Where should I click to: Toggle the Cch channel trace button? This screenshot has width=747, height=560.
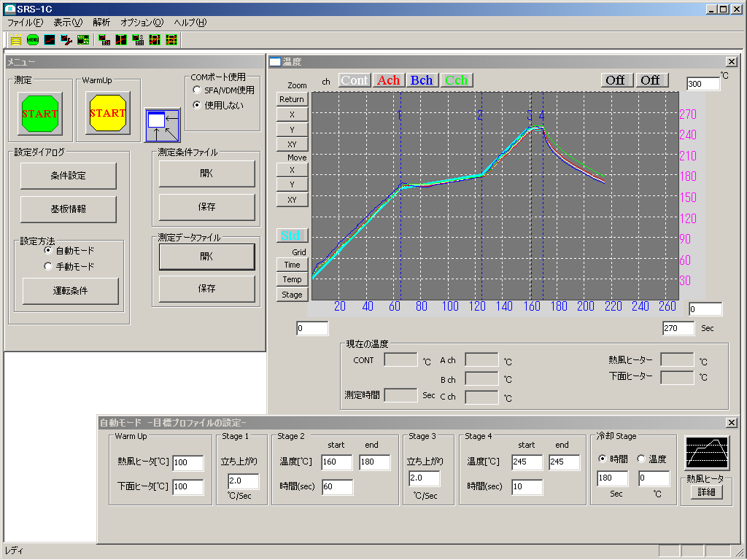457,80
